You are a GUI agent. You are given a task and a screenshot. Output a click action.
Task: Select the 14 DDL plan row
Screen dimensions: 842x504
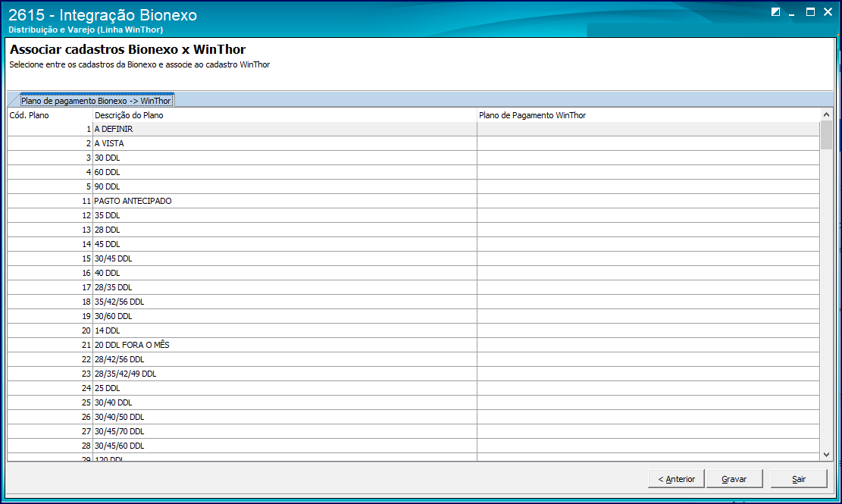click(x=414, y=330)
